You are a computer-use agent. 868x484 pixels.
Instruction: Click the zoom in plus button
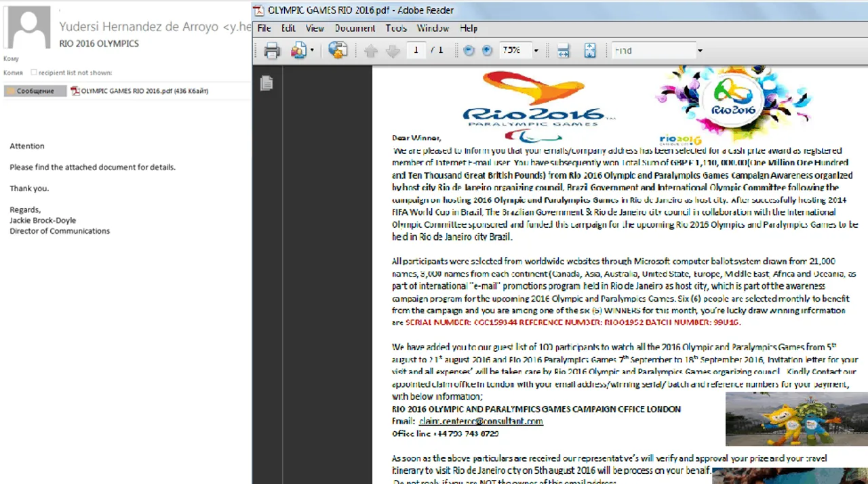(487, 51)
